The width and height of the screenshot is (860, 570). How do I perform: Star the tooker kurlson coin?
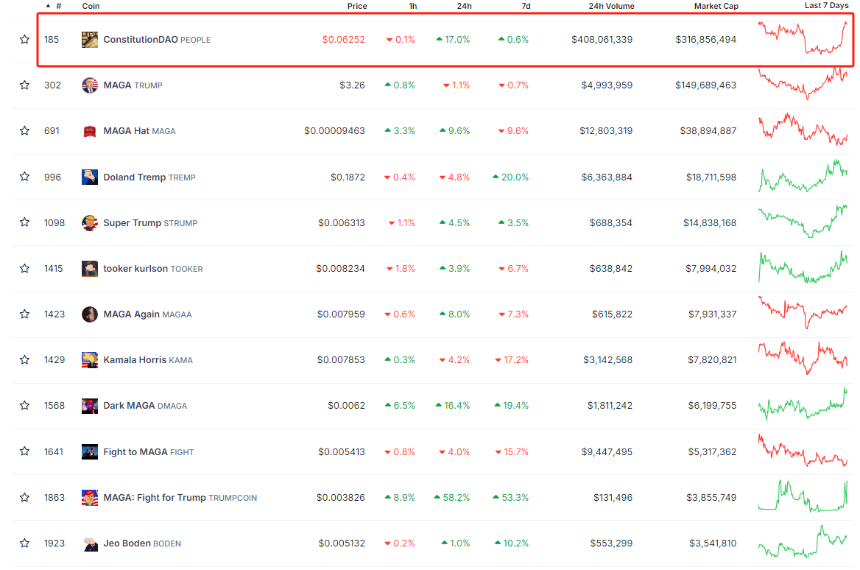24,268
